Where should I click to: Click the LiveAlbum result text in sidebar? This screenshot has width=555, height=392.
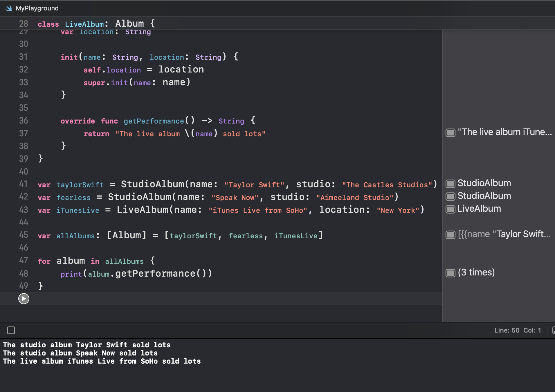[x=479, y=209]
